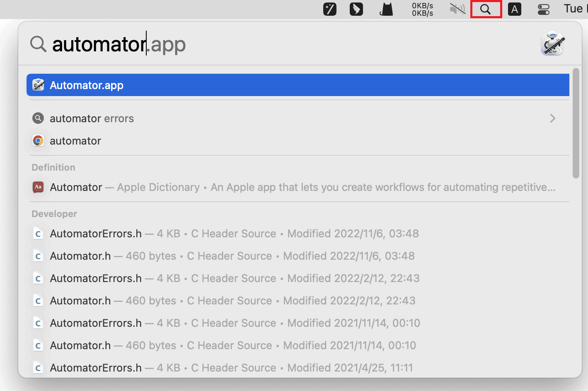Open the input source 'A' menu
Screen dimensions: 588x391
(x=515, y=9)
